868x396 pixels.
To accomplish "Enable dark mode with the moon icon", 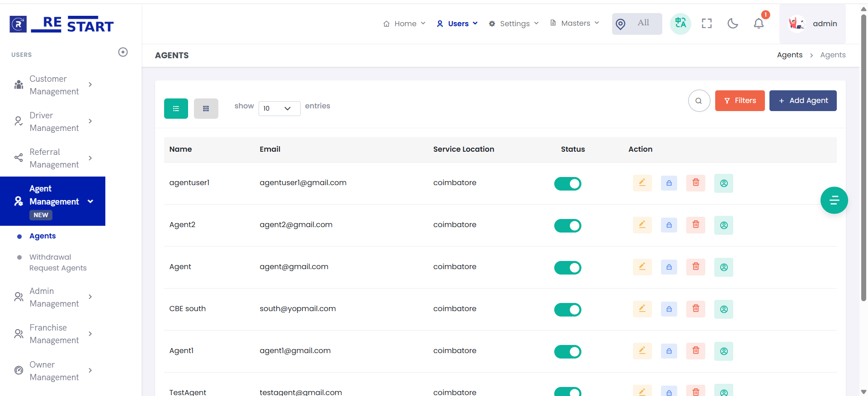I will coord(732,23).
